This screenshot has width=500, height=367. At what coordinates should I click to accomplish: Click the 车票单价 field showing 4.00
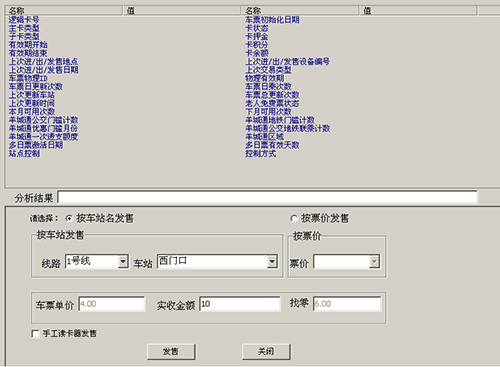click(112, 304)
